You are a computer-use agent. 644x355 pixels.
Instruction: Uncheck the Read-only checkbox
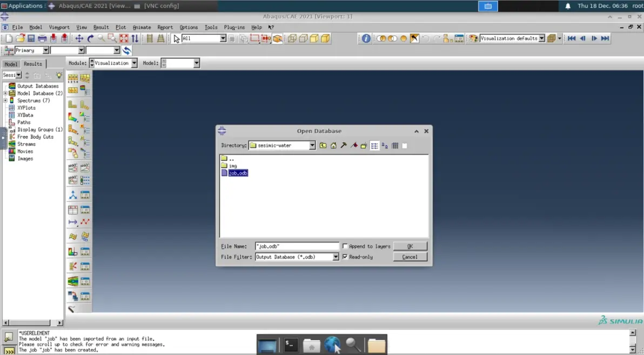(345, 257)
